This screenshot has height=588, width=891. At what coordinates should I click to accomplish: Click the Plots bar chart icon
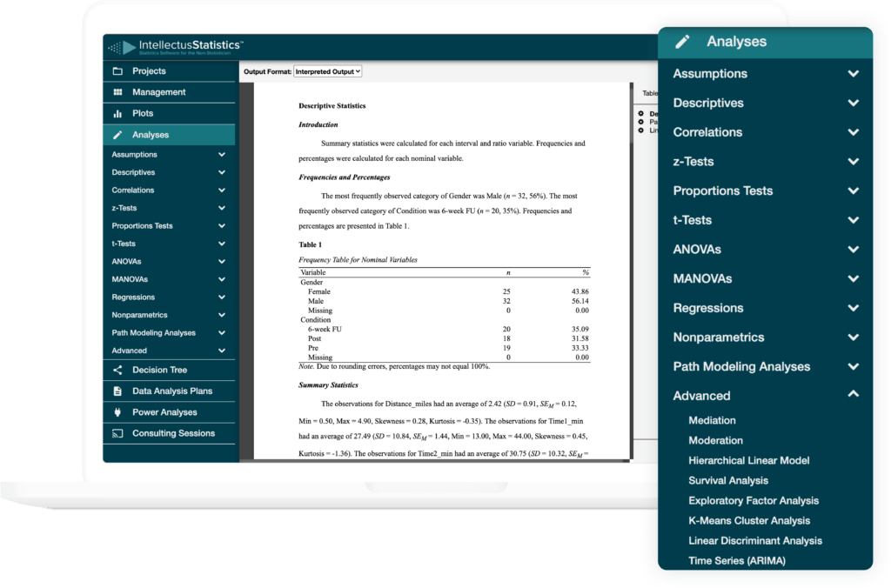pos(117,113)
